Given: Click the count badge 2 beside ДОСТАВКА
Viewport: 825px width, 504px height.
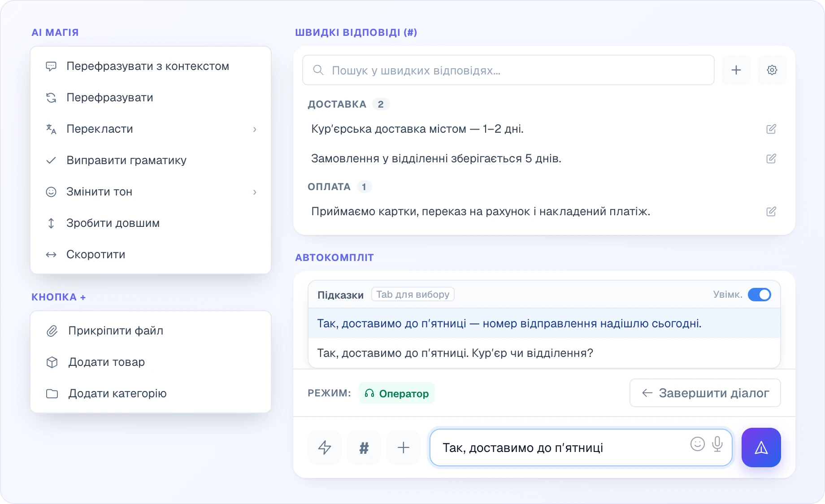Looking at the screenshot, I should coord(381,104).
